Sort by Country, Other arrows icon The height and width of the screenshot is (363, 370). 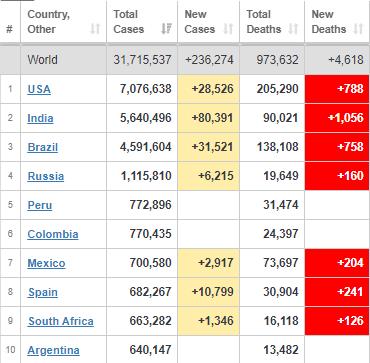point(95,29)
